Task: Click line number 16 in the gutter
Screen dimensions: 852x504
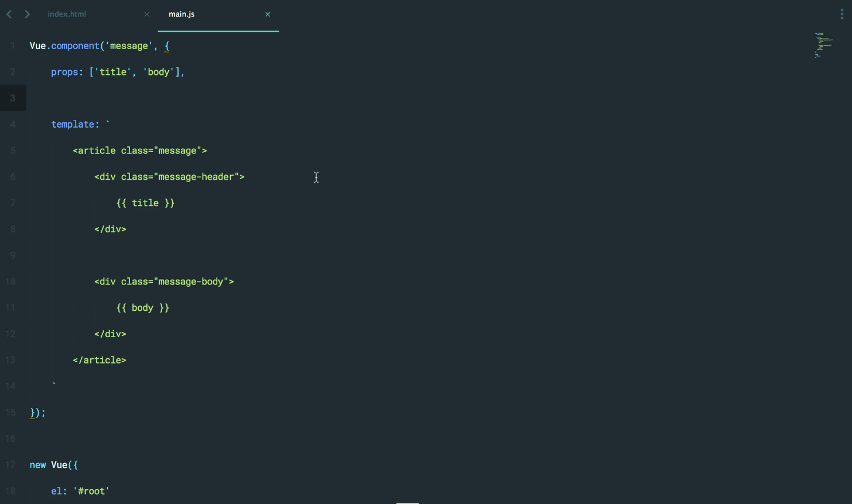Action: [x=10, y=439]
